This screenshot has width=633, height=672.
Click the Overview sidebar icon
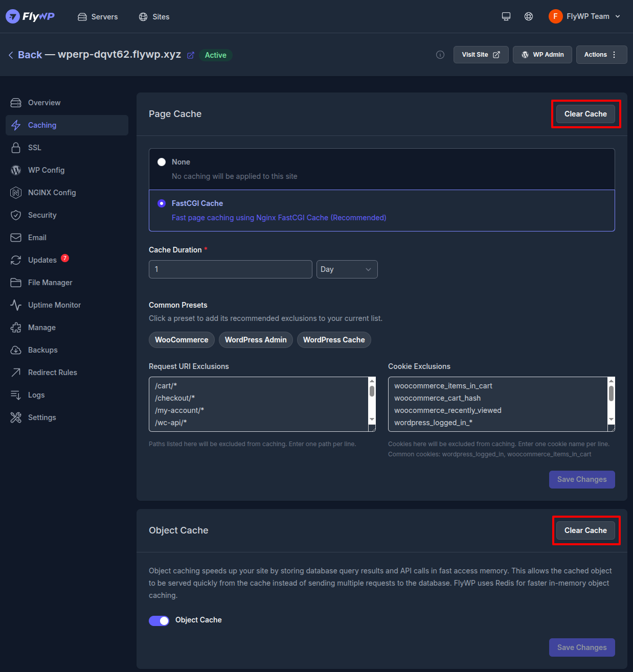16,103
